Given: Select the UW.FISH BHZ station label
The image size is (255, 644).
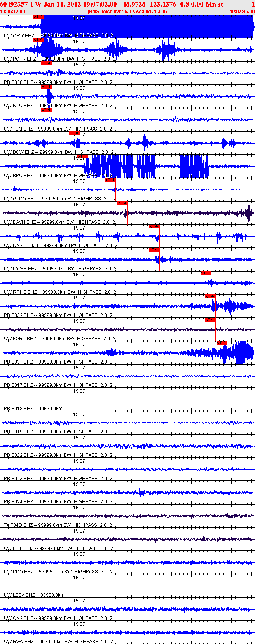Looking at the screenshot, I should (19, 548).
